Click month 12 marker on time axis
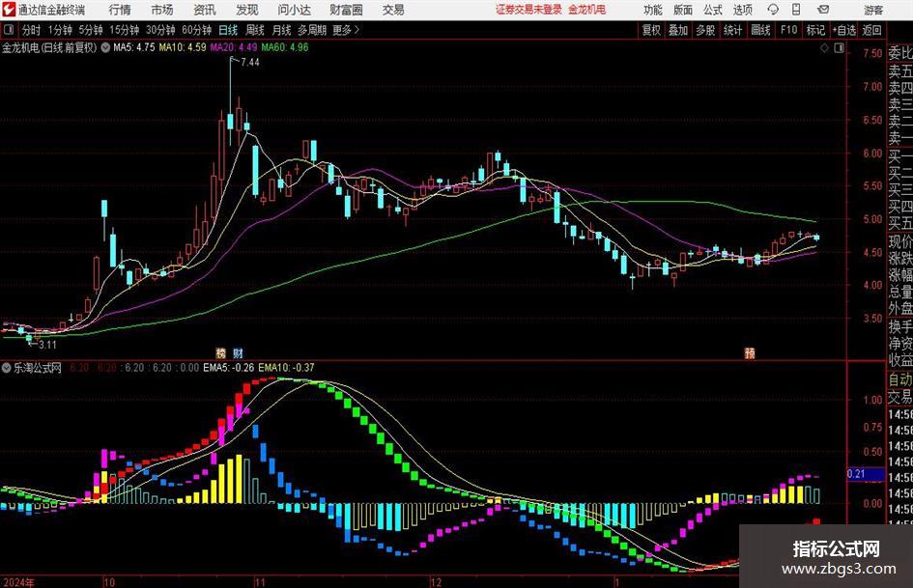Screen dimensions: 913x588 click(x=436, y=582)
